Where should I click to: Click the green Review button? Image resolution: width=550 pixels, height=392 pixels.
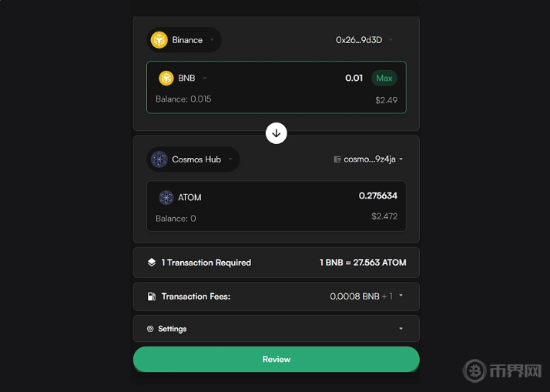click(276, 359)
